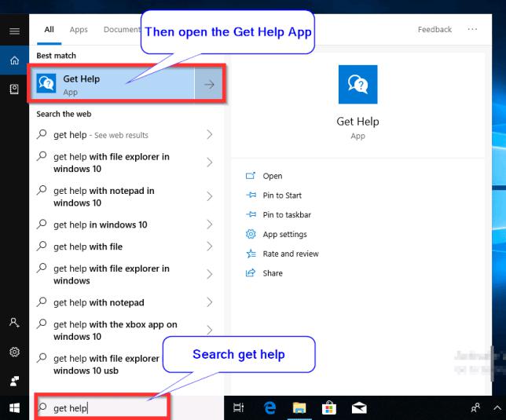Open the Settings gear in the sidebar
Viewport: 506px width, 420px height.
pyautogui.click(x=14, y=352)
